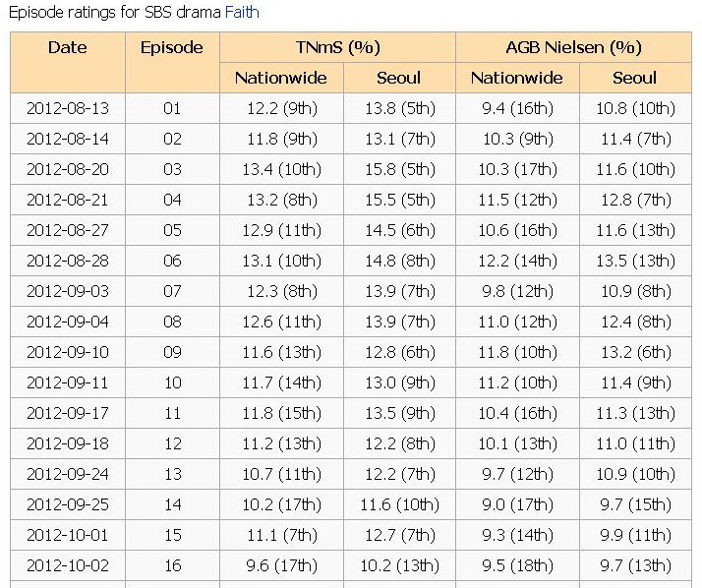Click the Date column header
702x588 pixels.
(x=68, y=62)
